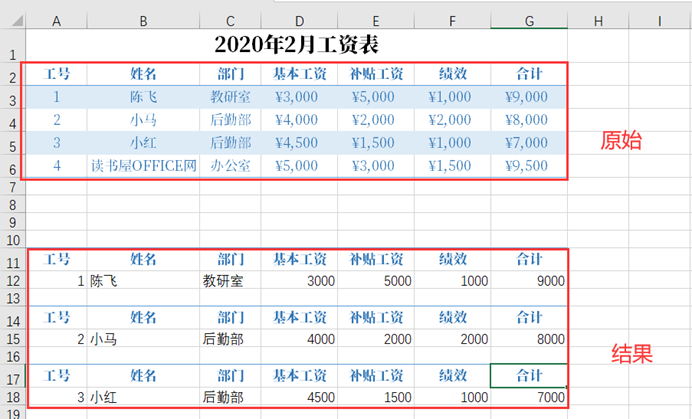Click 部门 header in row 2
The width and height of the screenshot is (692, 419).
(230, 74)
